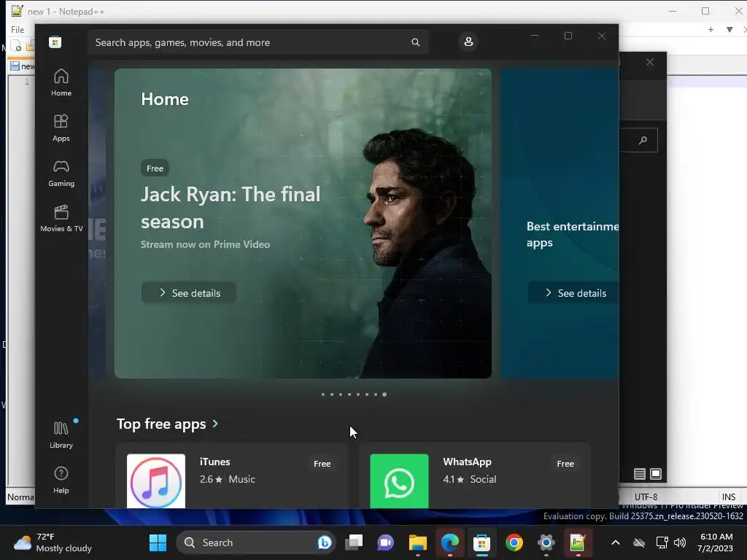Click the Notepad++ plus icon
The width and height of the screenshot is (747, 560).
point(711,29)
